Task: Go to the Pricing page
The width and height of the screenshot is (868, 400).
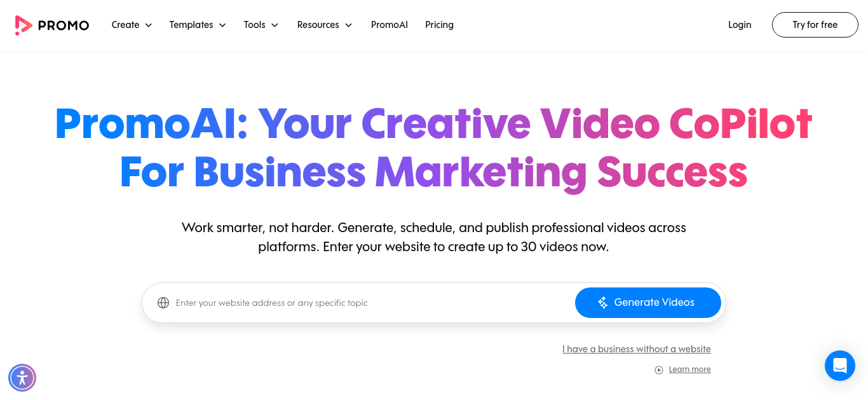Action: click(x=439, y=25)
